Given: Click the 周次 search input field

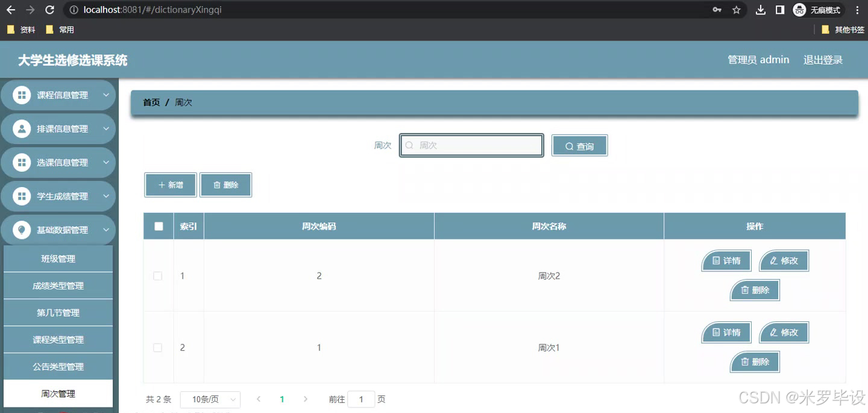Looking at the screenshot, I should coord(471,145).
